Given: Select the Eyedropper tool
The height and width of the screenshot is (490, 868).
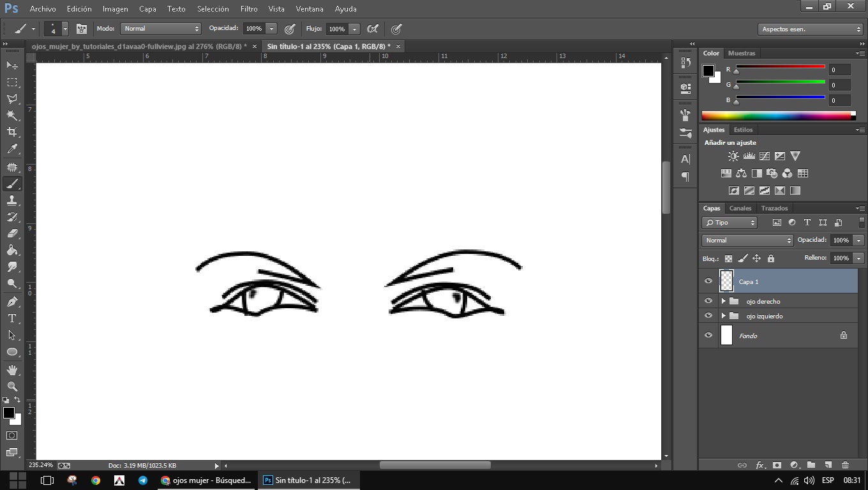Looking at the screenshot, I should (12, 149).
